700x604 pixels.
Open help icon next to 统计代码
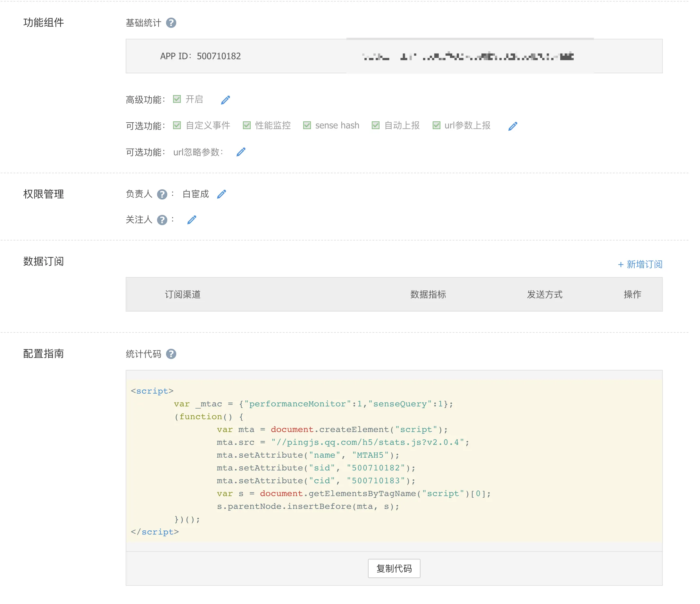(x=171, y=354)
